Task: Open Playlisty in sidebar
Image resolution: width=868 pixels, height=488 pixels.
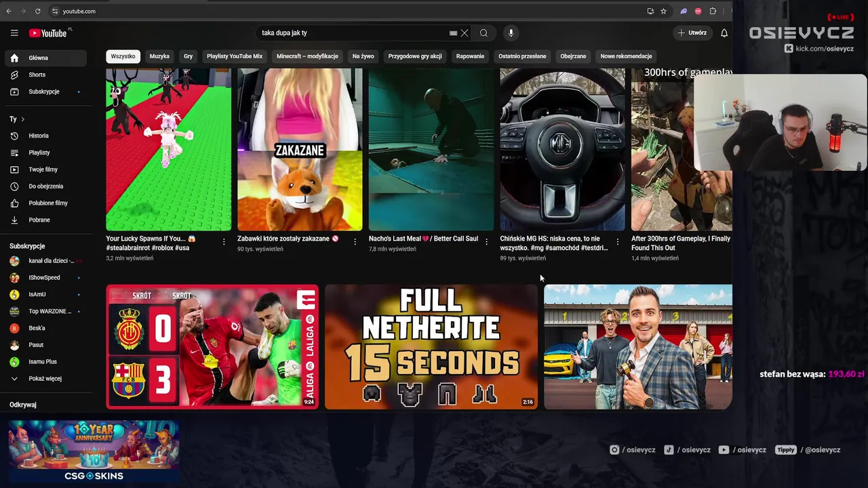Action: [46, 152]
